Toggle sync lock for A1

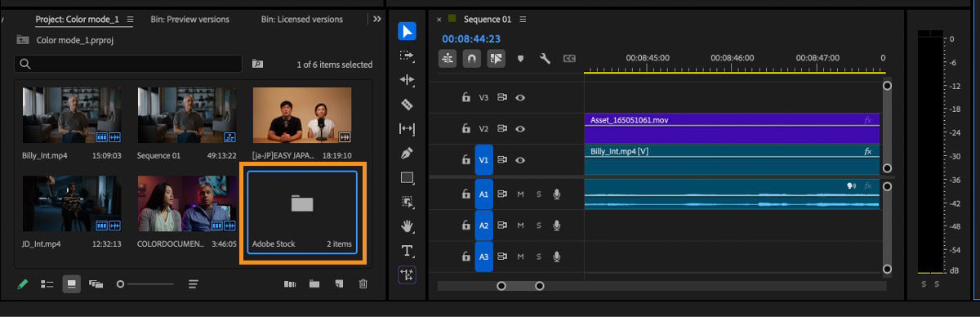502,194
